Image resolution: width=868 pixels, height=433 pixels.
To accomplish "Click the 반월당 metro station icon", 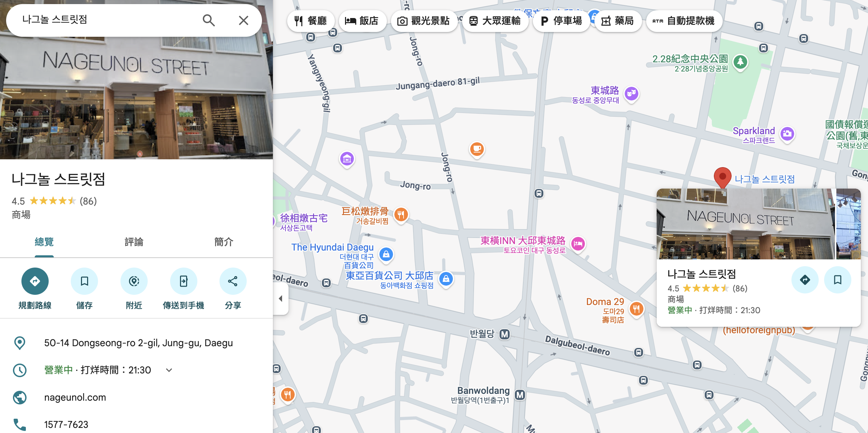I will click(505, 334).
